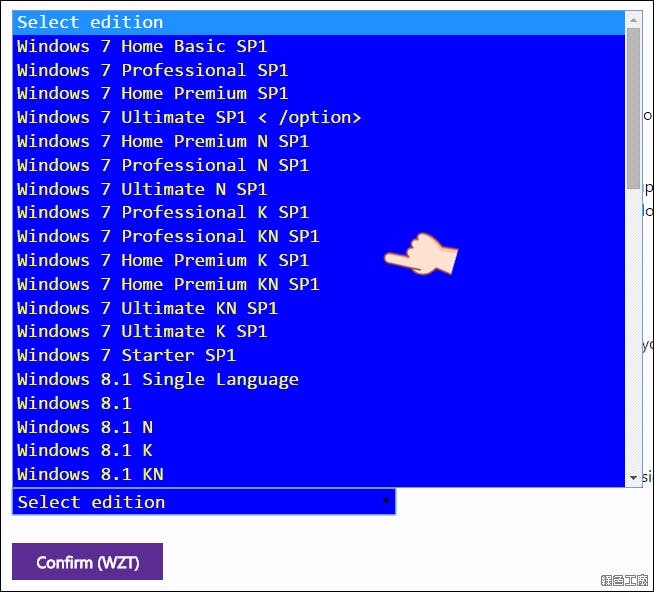Choose Windows 7 Home Basic SP1
Screen dimensions: 654x592
coord(319,46)
